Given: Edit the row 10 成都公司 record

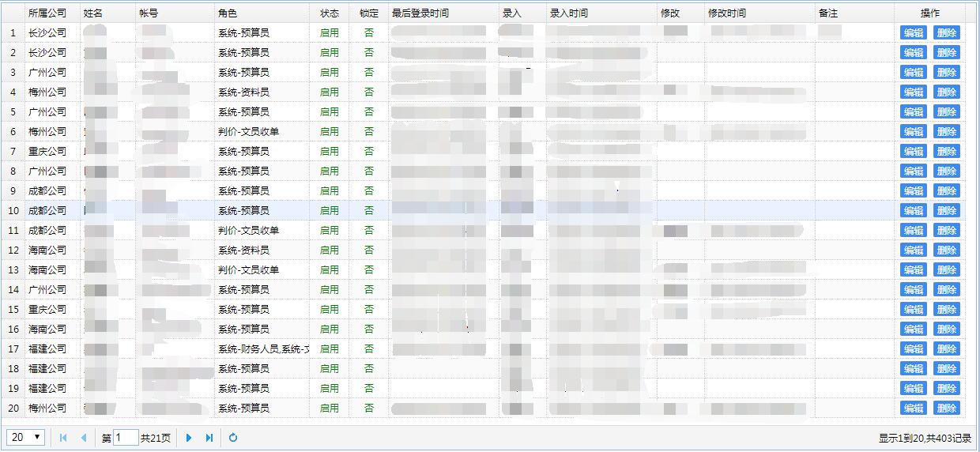Looking at the screenshot, I should pyautogui.click(x=914, y=211).
